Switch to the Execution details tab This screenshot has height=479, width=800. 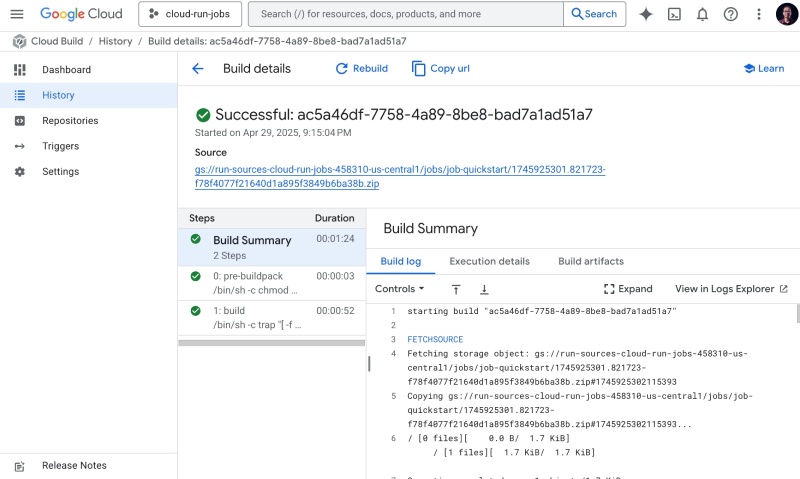click(489, 261)
